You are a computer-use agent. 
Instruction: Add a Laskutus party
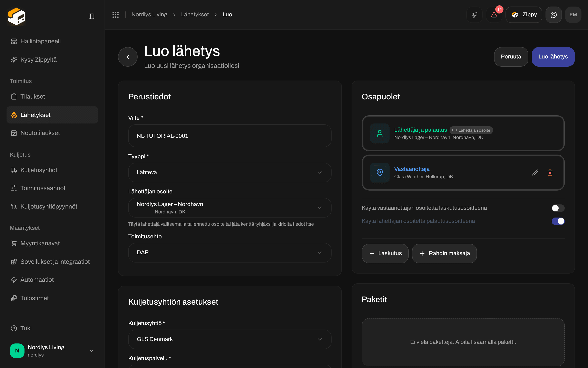click(x=385, y=253)
